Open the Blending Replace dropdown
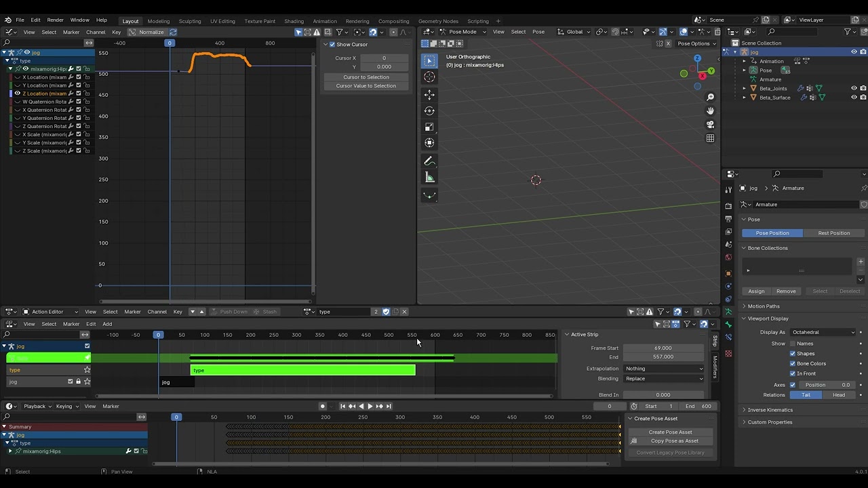868x488 pixels. [x=664, y=379]
